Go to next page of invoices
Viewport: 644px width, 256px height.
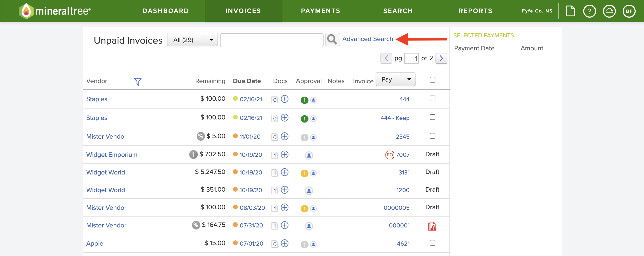441,58
